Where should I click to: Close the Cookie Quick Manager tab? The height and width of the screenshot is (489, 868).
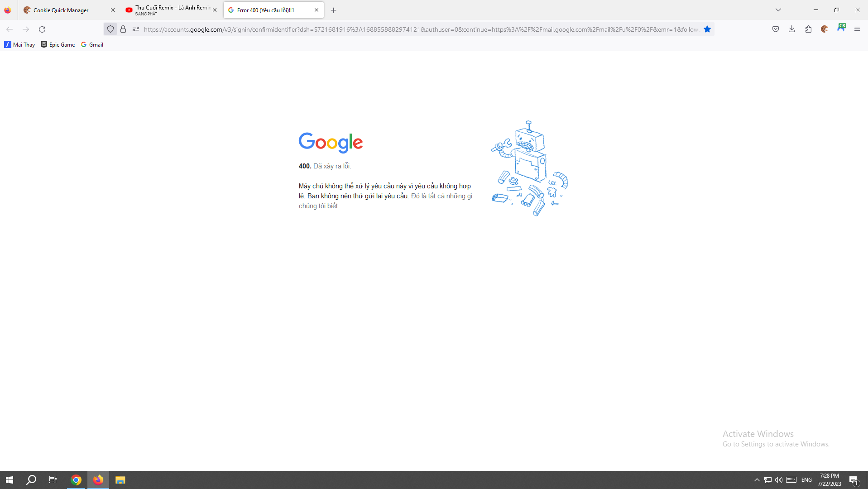coord(113,10)
